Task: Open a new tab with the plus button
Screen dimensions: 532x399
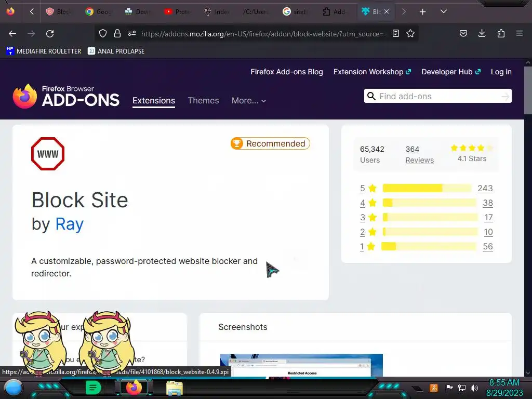Action: [x=422, y=12]
